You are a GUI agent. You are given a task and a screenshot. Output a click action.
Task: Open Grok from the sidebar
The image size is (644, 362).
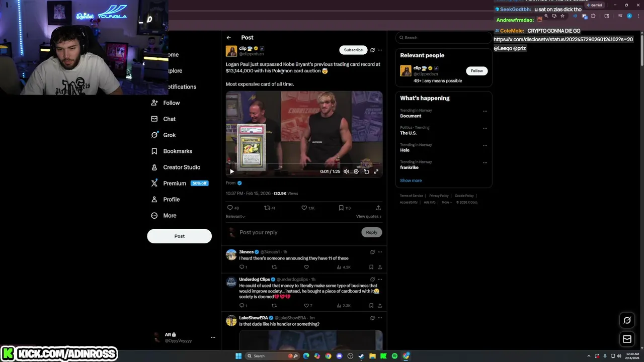163,135
